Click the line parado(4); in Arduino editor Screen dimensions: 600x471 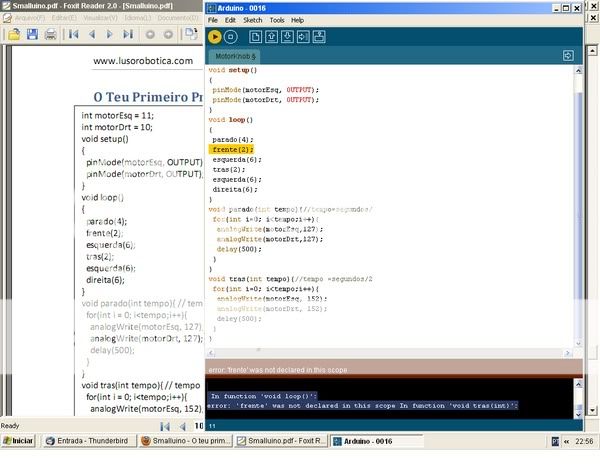[233, 140]
